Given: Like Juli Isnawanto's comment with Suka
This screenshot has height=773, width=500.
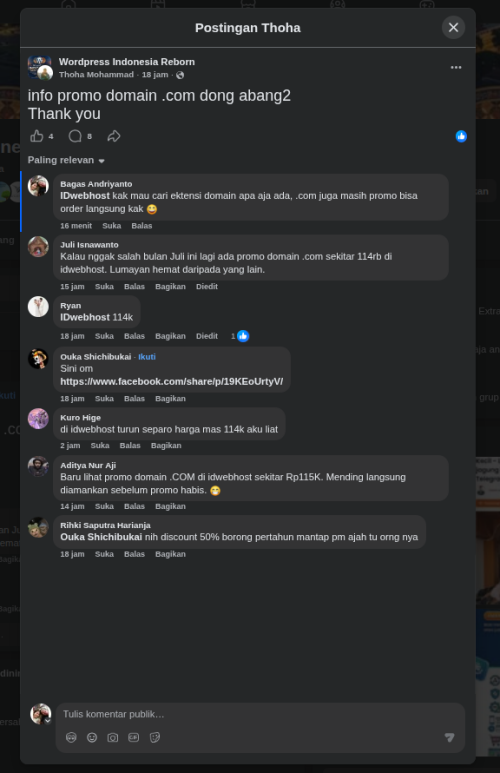Looking at the screenshot, I should click(104, 286).
